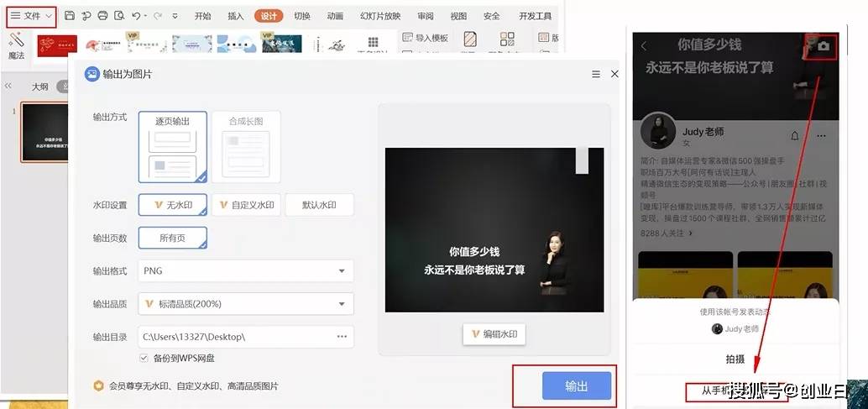
Task: Select 合成长图 output mode
Action: click(x=246, y=147)
